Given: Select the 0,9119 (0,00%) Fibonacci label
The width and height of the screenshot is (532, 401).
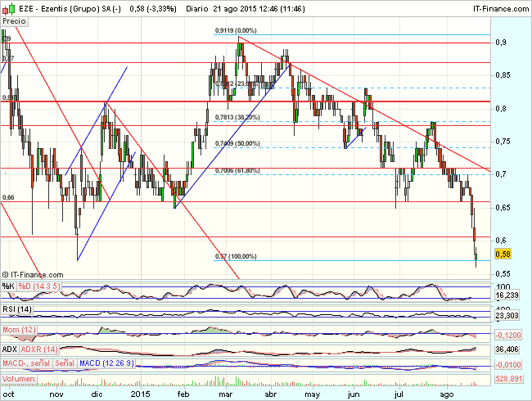Looking at the screenshot, I should [x=236, y=30].
